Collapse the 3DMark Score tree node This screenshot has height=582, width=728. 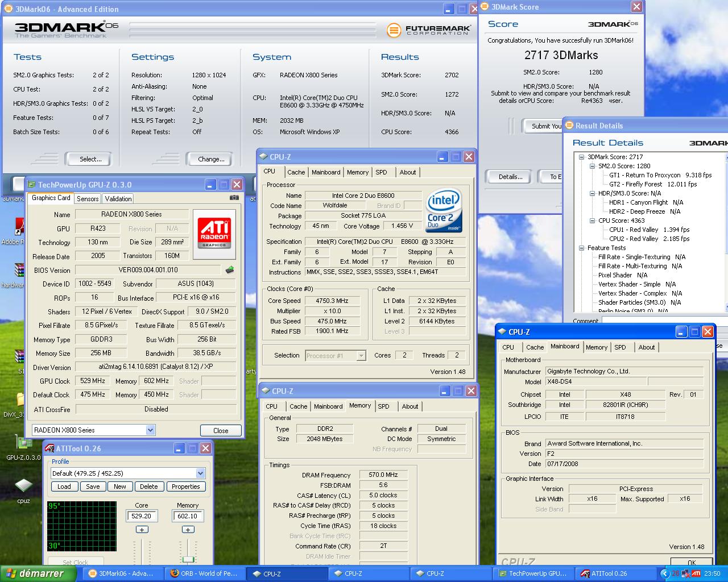coord(582,157)
